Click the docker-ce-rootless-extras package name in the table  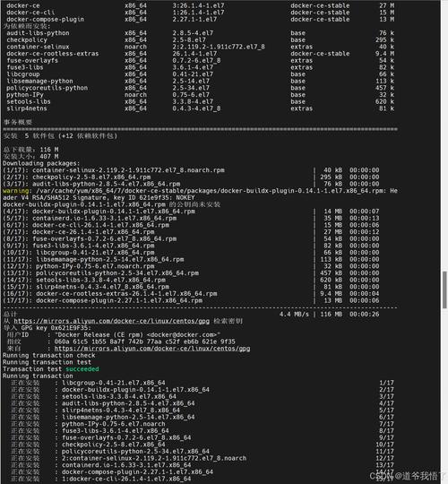53,54
